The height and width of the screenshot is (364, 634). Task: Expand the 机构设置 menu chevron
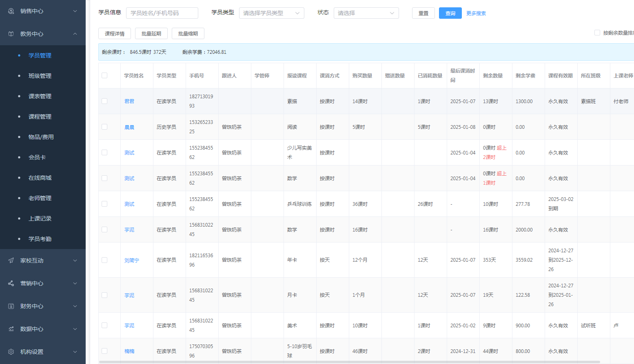click(x=75, y=352)
